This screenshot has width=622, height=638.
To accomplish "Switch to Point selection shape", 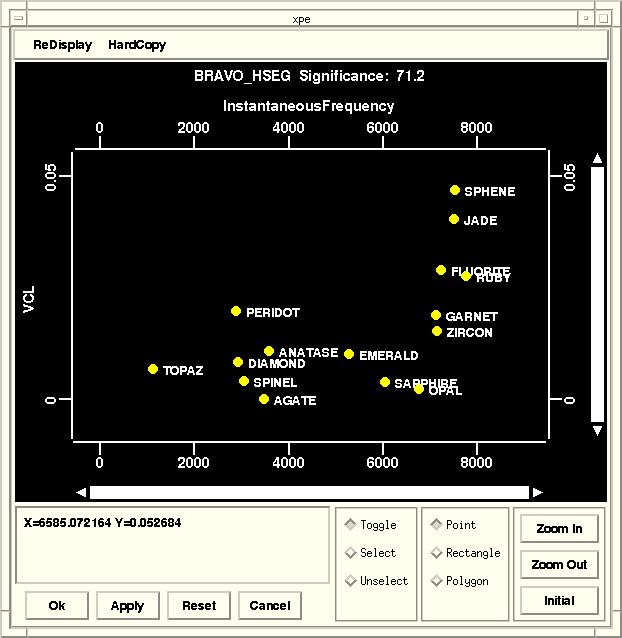I will click(x=437, y=525).
